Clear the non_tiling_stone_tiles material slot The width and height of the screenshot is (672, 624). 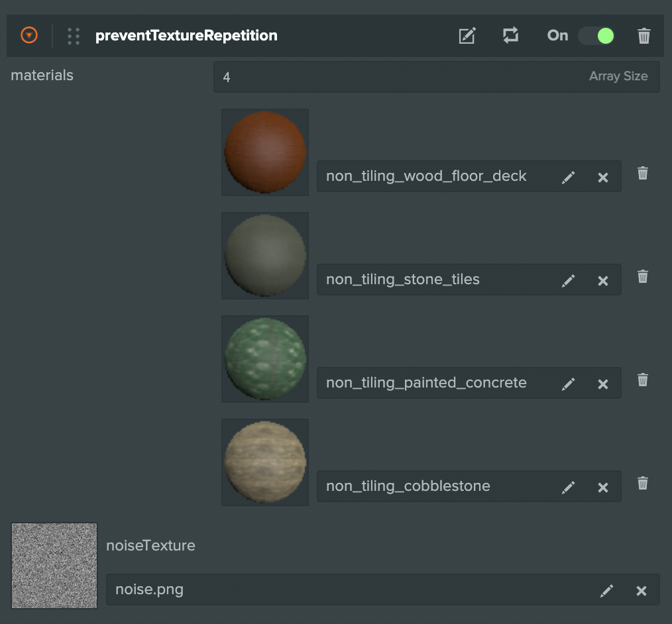[603, 280]
